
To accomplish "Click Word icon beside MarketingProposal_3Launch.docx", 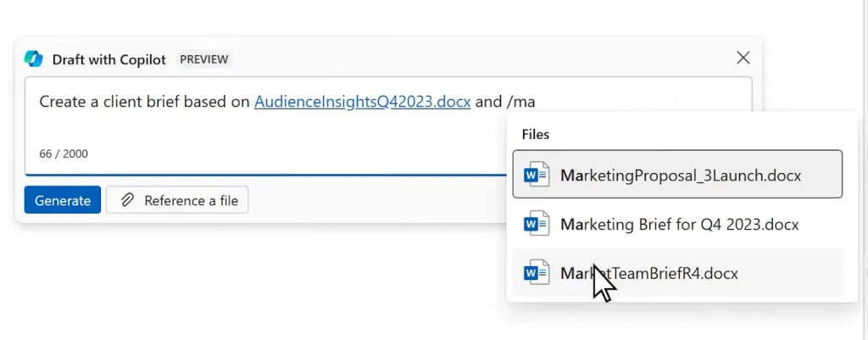I will point(537,176).
